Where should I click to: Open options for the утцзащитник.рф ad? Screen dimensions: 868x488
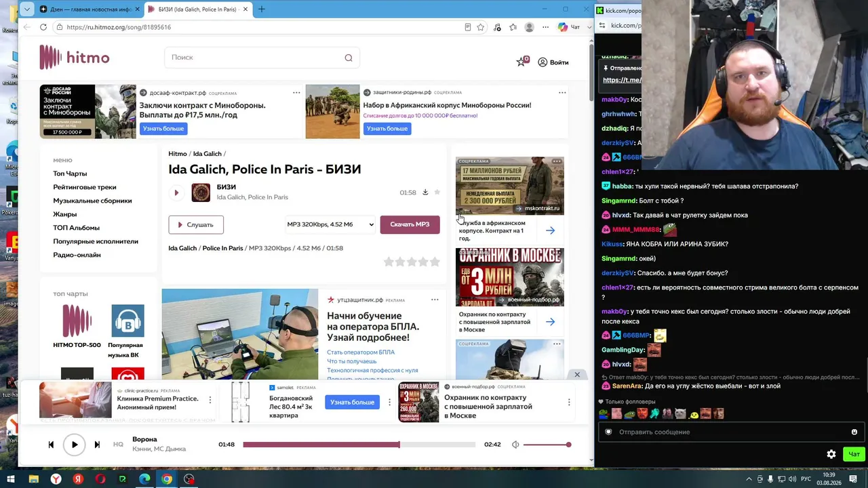pyautogui.click(x=435, y=300)
